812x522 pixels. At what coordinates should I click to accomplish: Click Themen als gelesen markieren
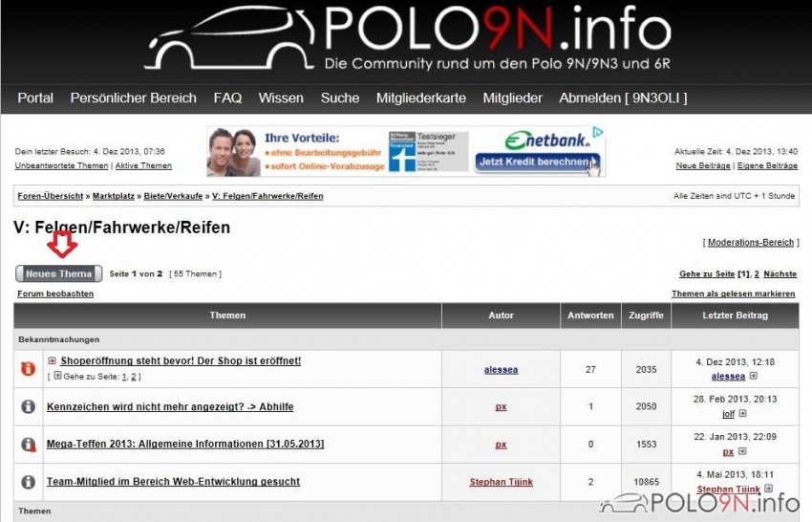pos(734,294)
